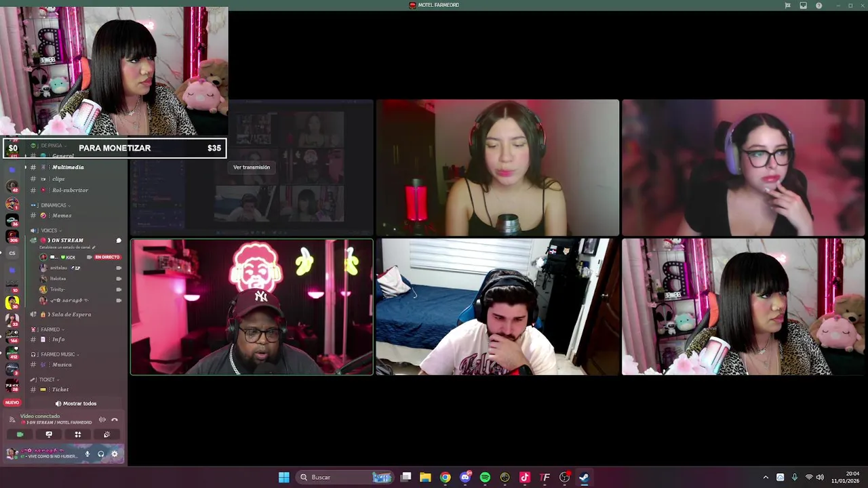Start screen sharing from the voice panel
Viewport: 868px width, 488px height.
(x=49, y=434)
